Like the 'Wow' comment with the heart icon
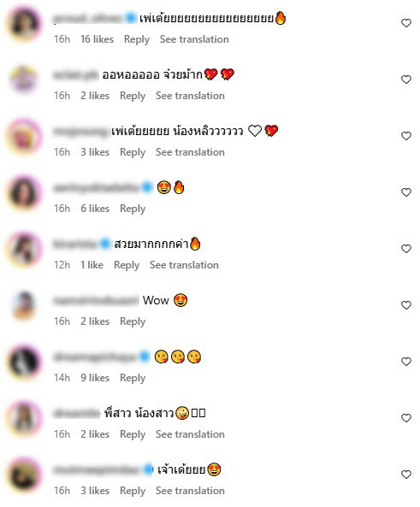This screenshot has width=420, height=507. (406, 305)
